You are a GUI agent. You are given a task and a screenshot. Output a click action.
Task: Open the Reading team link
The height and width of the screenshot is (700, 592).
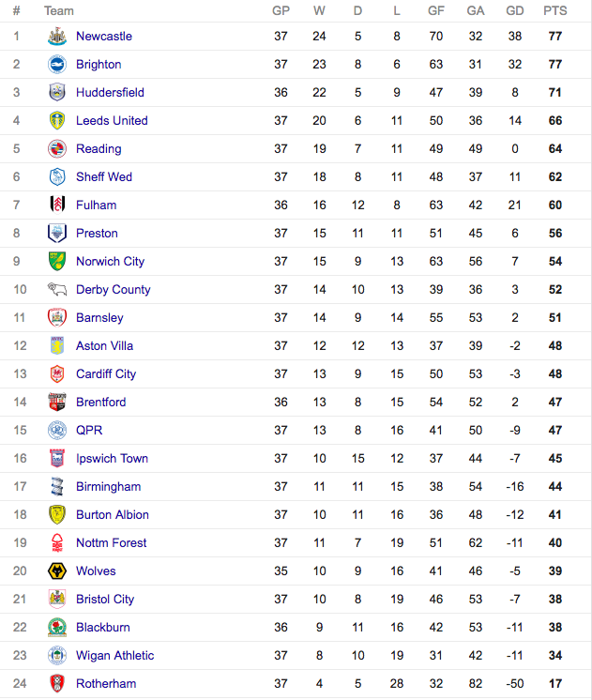point(99,149)
